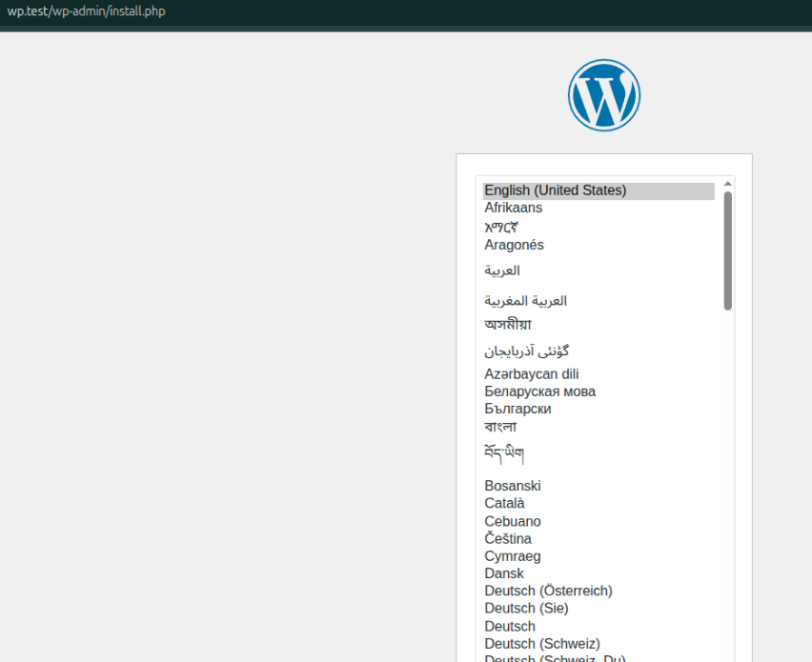Pick Čeština language option
This screenshot has width=812, height=662.
508,539
